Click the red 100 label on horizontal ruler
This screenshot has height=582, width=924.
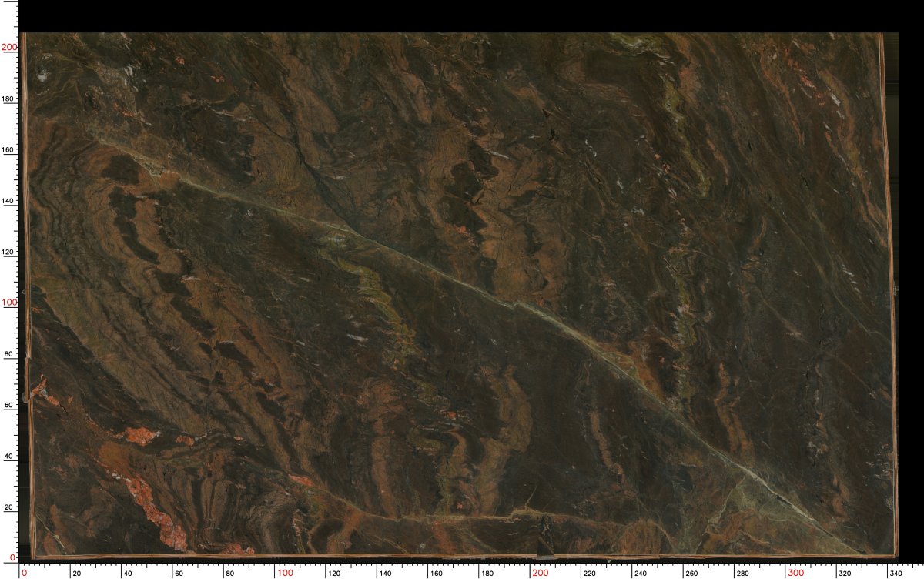(x=286, y=573)
